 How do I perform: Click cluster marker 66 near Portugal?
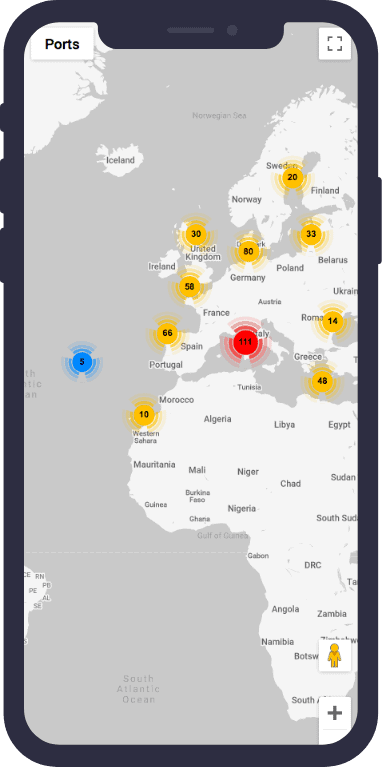(x=167, y=334)
